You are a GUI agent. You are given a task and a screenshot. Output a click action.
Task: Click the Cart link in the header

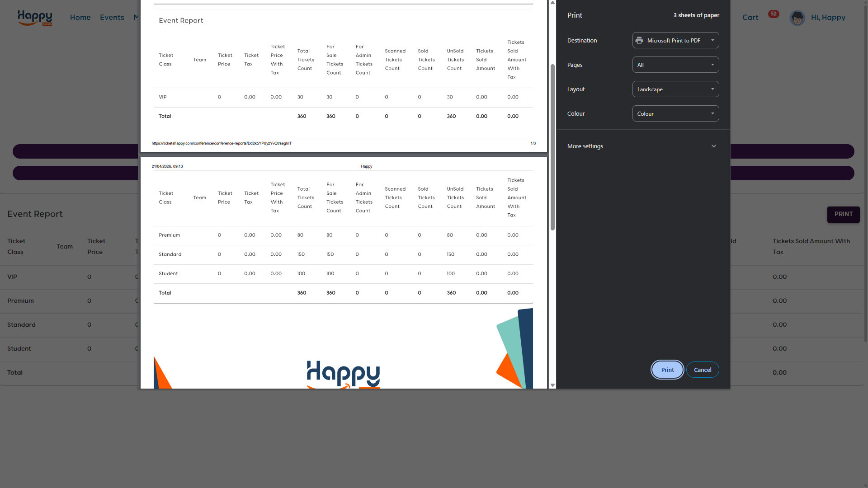point(750,17)
